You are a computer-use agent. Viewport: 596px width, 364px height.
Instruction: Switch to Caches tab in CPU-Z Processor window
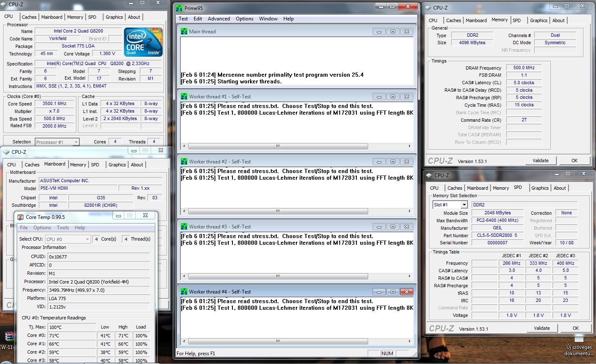[29, 17]
